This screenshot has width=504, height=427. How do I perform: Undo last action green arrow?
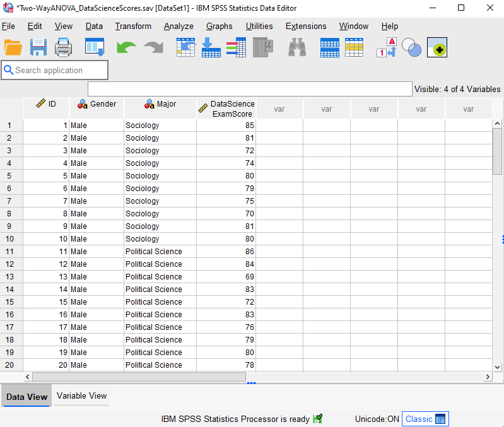[126, 47]
